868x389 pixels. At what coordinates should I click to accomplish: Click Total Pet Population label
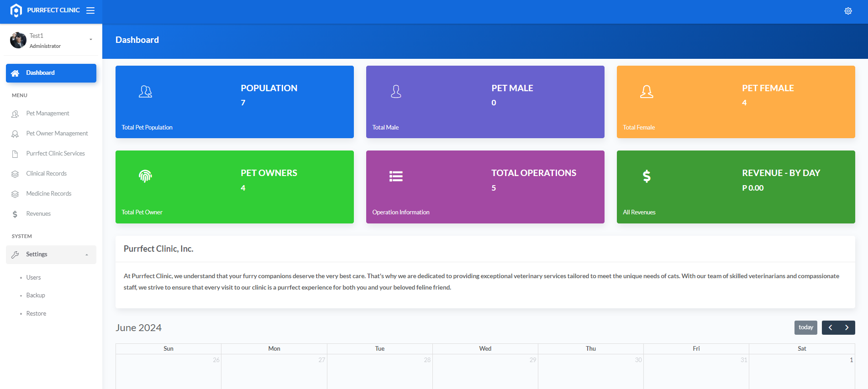pos(147,127)
